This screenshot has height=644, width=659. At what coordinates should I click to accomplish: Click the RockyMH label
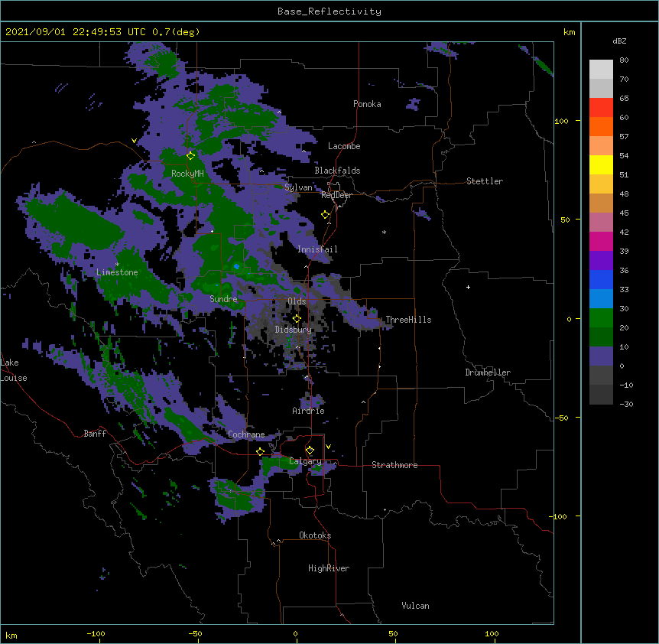pyautogui.click(x=187, y=173)
